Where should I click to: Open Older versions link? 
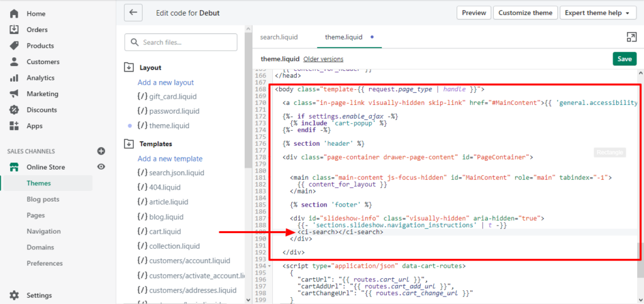323,58
